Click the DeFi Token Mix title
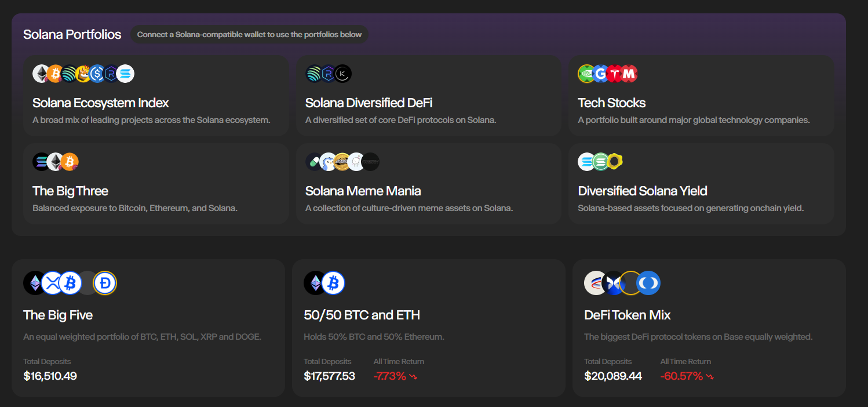868x407 pixels. click(627, 315)
